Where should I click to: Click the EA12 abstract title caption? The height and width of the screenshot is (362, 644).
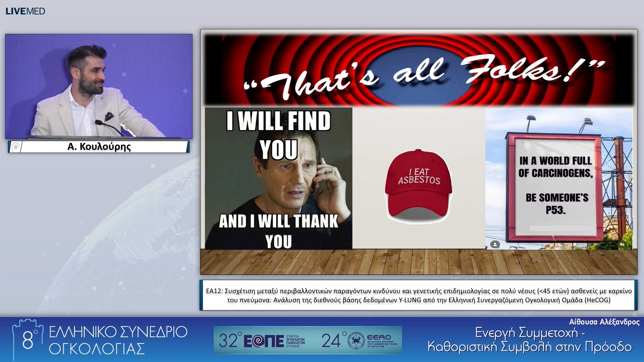click(419, 295)
